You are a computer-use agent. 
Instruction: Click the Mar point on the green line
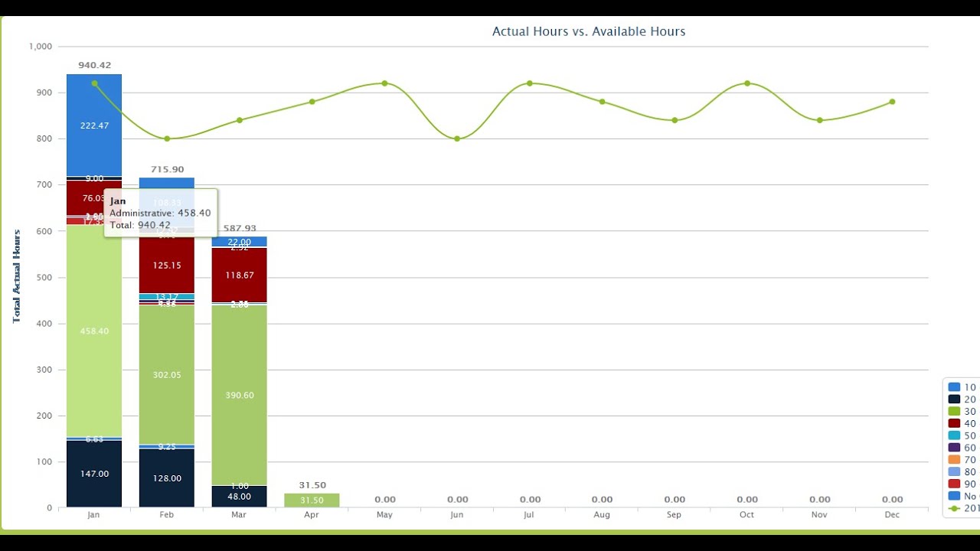(240, 120)
